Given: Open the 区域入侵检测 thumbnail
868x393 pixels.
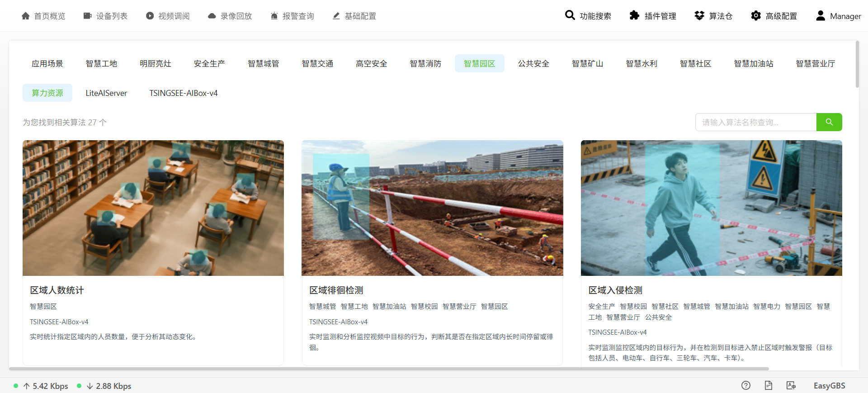Looking at the screenshot, I should coord(712,208).
